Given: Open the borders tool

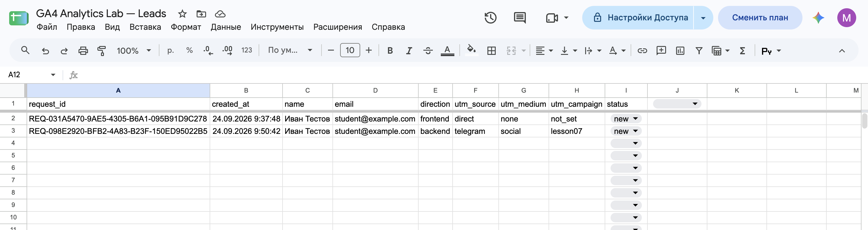Looking at the screenshot, I should [491, 50].
